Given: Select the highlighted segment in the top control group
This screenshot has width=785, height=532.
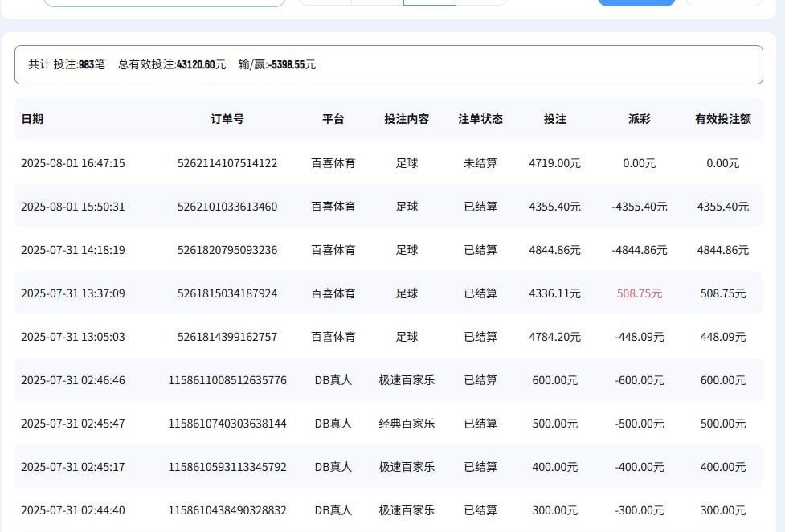Looking at the screenshot, I should [430, 1].
